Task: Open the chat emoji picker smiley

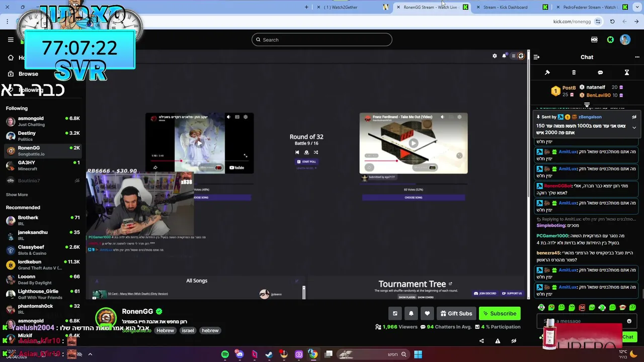Action: click(629, 321)
